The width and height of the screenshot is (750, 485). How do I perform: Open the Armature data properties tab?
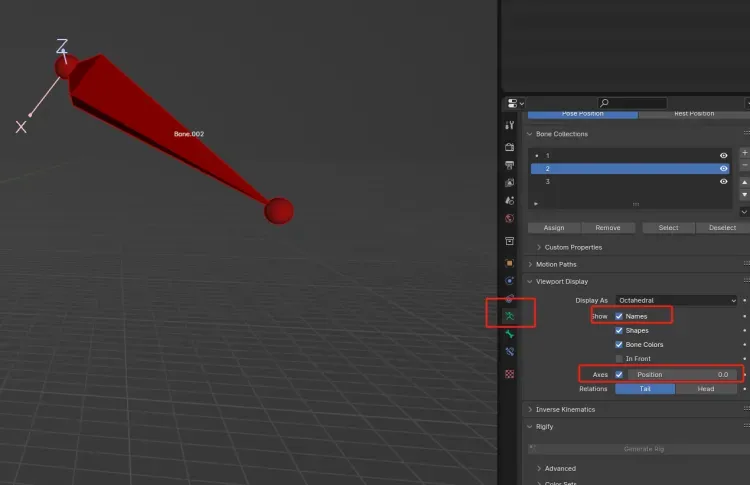(509, 316)
